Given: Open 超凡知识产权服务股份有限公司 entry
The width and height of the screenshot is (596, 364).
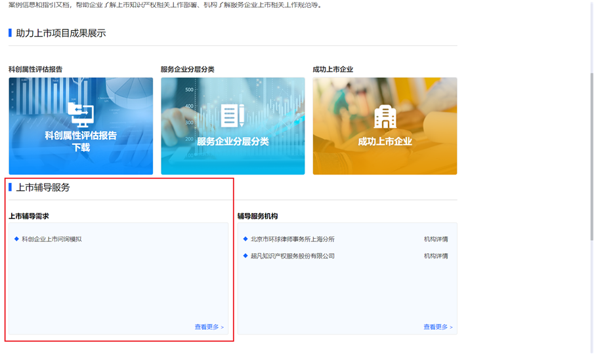Looking at the screenshot, I should pos(292,256).
